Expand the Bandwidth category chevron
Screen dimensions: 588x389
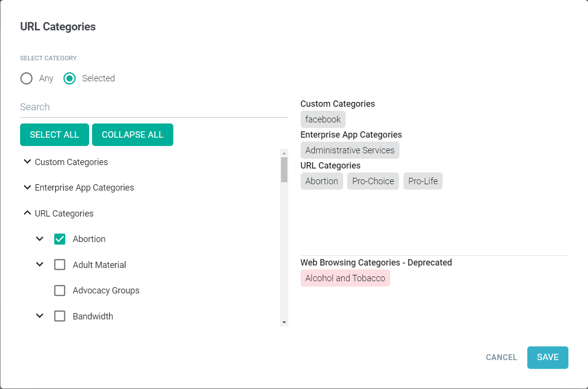40,316
